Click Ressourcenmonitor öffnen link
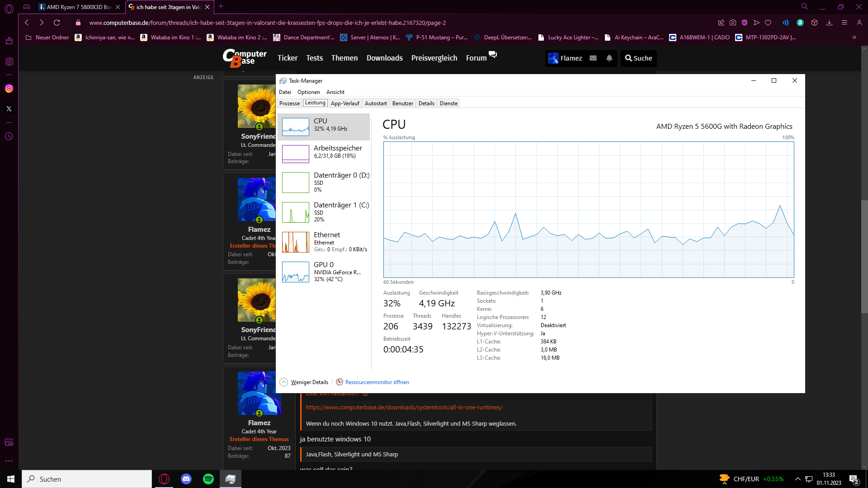The height and width of the screenshot is (488, 868). (377, 382)
